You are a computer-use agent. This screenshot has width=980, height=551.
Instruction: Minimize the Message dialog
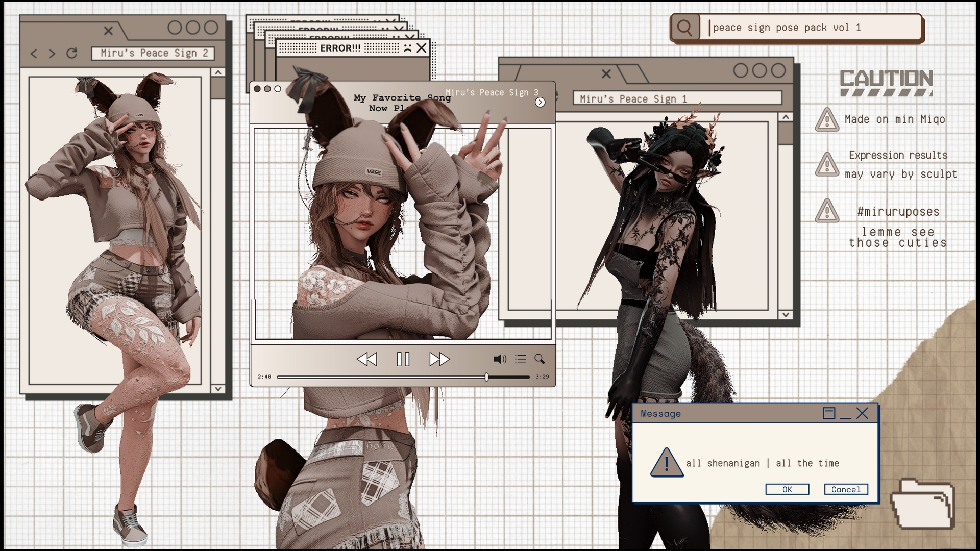845,417
